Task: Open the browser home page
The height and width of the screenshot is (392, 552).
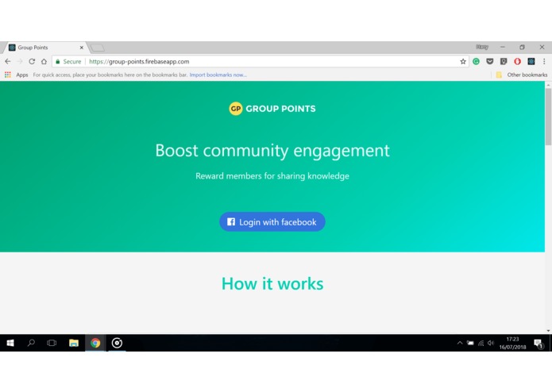Action: coord(44,61)
